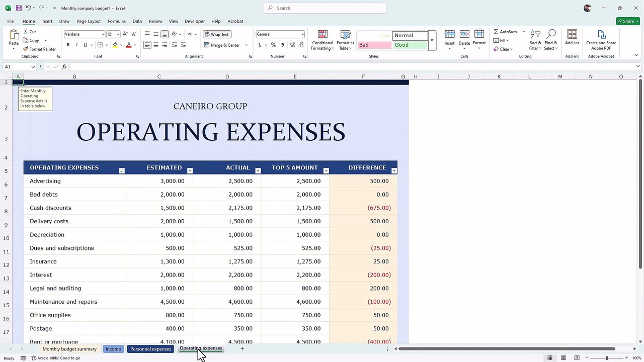Open the File menu

point(11,21)
